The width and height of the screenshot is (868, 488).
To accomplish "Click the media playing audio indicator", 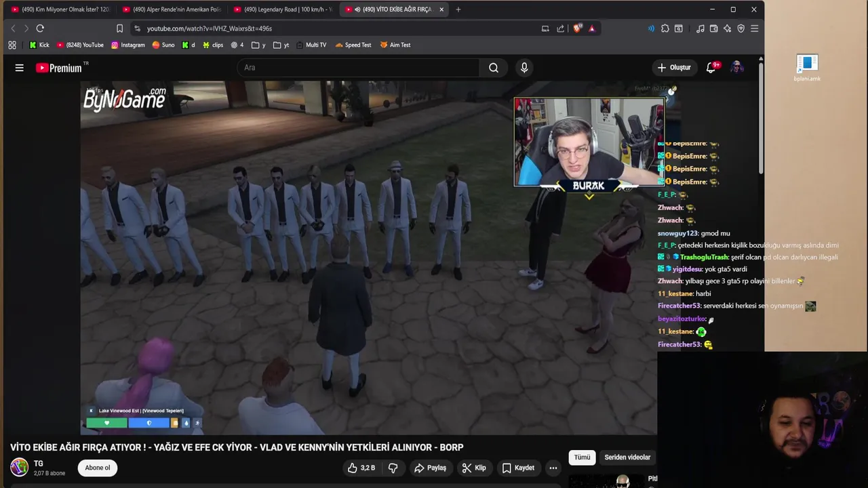I will 652,28.
